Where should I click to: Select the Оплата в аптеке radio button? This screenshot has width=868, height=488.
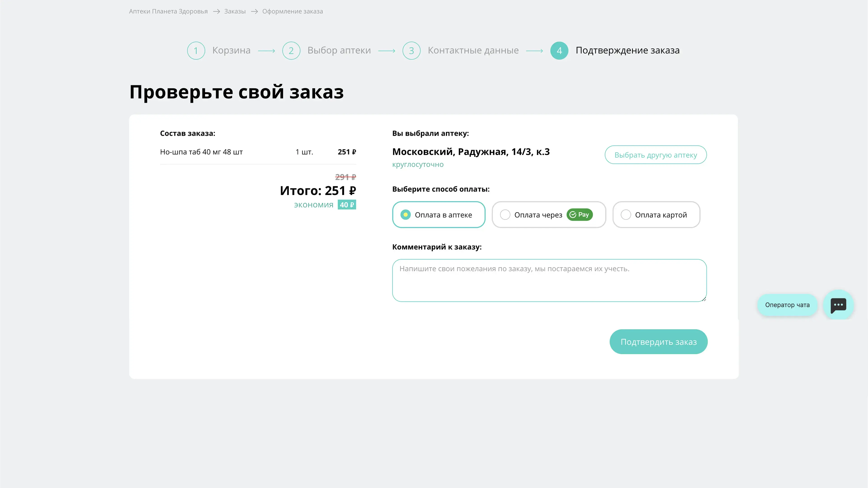coord(405,215)
